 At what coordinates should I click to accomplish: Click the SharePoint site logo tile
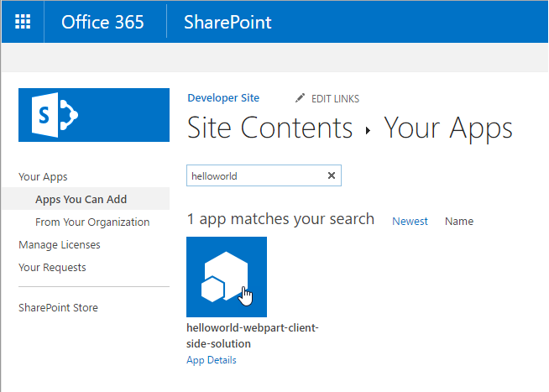point(94,115)
